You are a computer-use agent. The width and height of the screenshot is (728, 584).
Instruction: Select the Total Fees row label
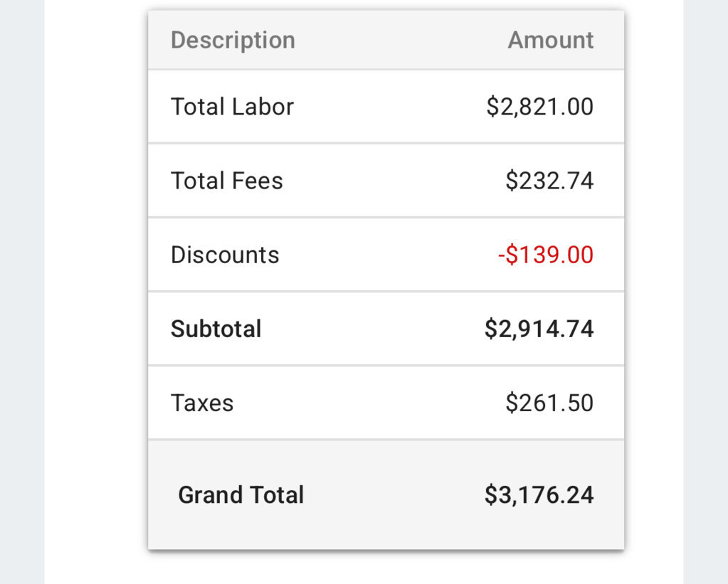pyautogui.click(x=226, y=181)
